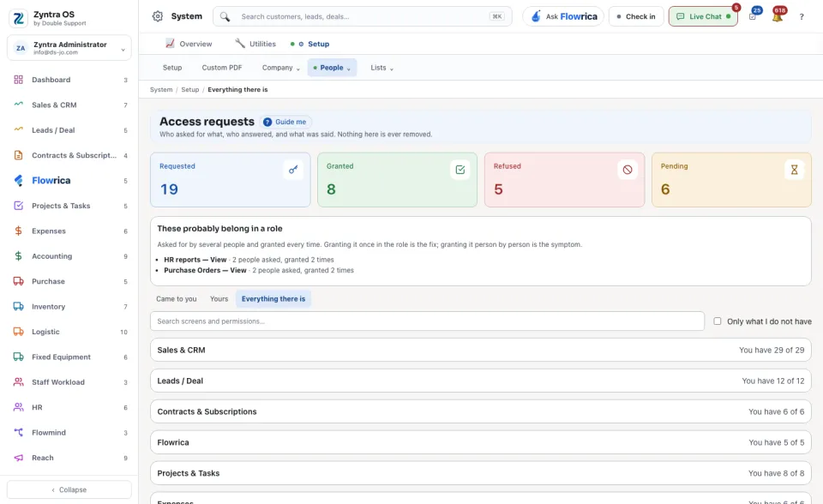Click the Accounting dollar icon

pos(18,255)
